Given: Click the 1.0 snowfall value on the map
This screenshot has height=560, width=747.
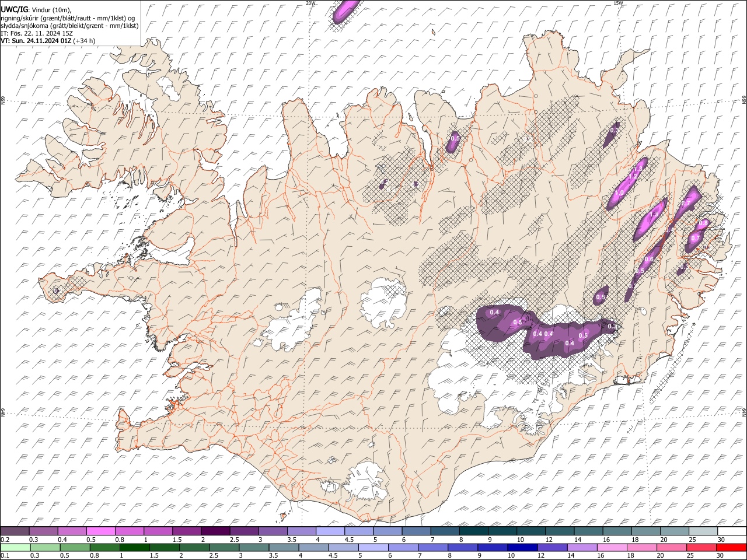Looking at the screenshot, I should pos(620,192).
